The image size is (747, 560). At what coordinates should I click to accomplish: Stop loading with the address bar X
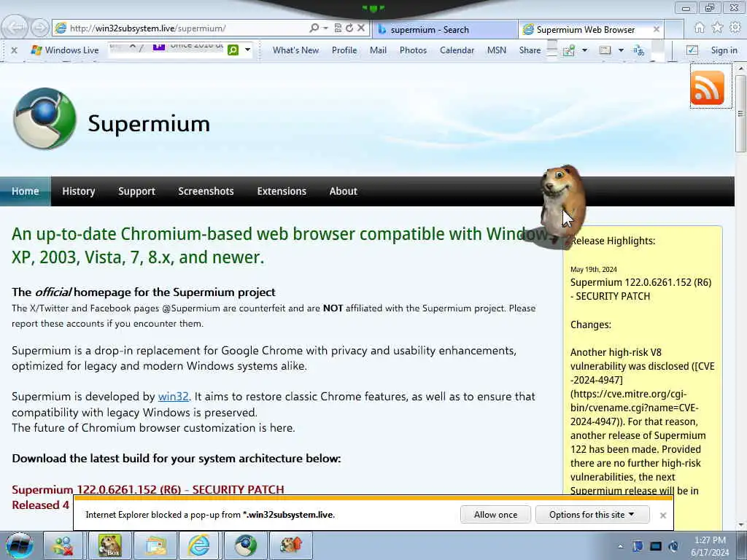[361, 28]
